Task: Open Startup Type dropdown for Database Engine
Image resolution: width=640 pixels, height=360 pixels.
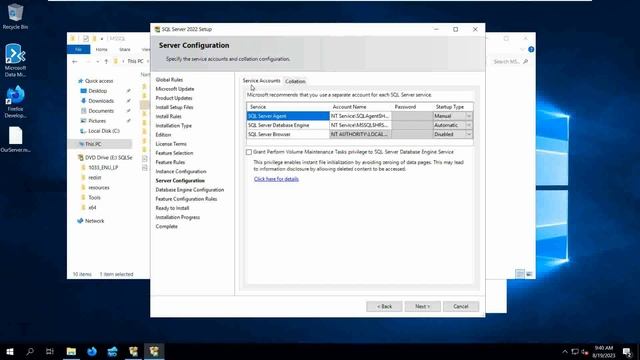Action: (469, 125)
